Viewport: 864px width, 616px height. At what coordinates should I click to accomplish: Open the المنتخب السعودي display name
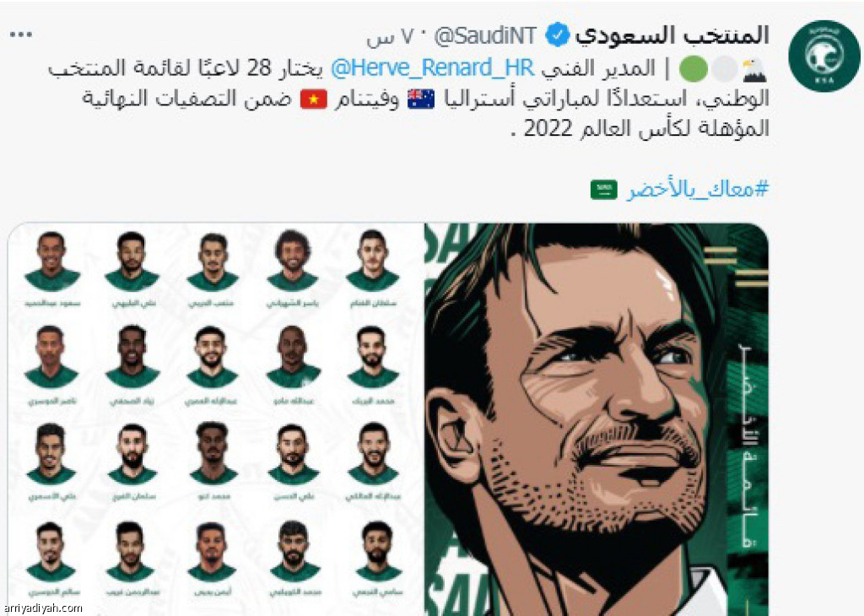tap(672, 35)
